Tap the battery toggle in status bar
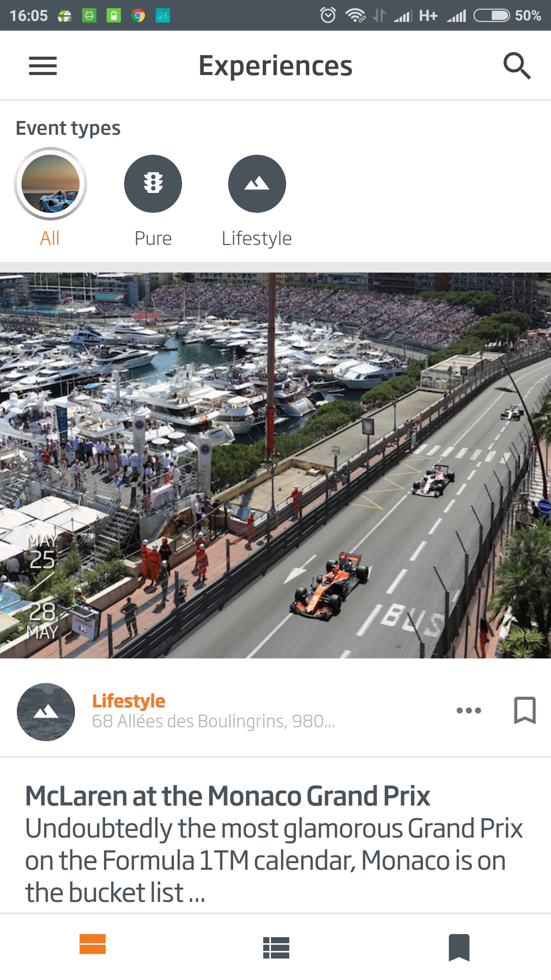 coord(492,16)
